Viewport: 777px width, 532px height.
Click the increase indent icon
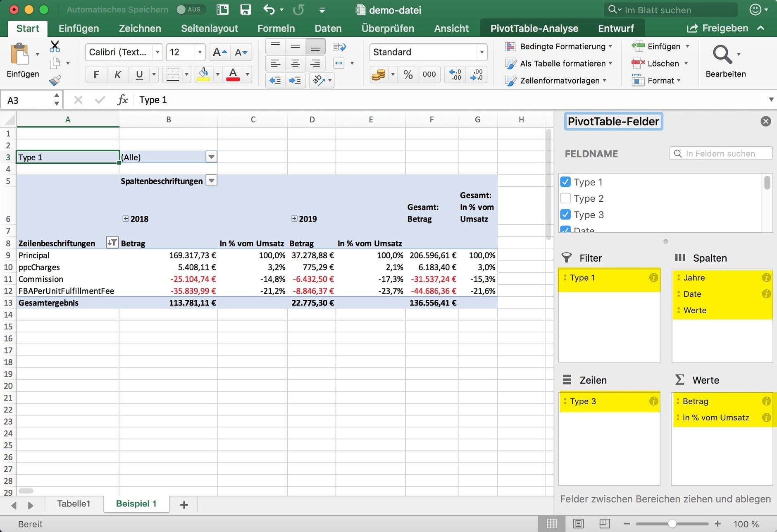click(295, 80)
